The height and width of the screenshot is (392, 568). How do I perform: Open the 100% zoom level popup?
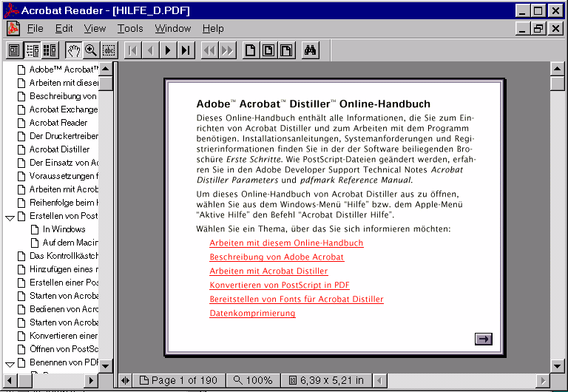(253, 380)
